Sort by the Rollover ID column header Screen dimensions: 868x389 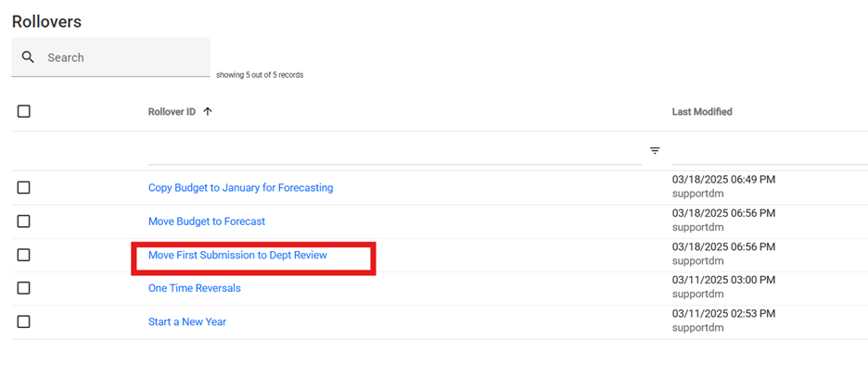pyautogui.click(x=172, y=112)
